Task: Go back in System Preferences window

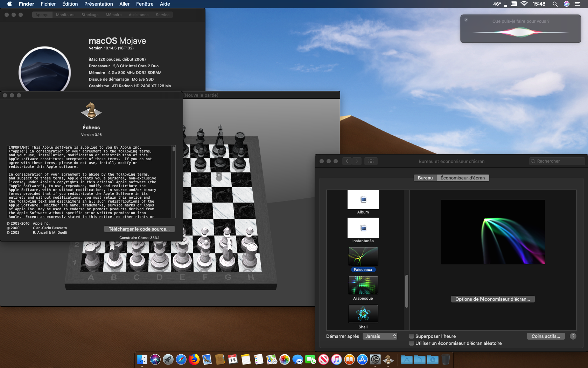Action: click(x=347, y=161)
